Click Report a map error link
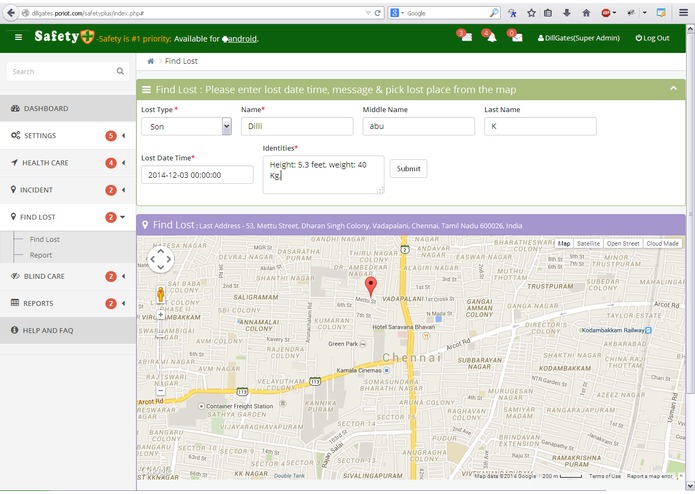 pyautogui.click(x=650, y=476)
